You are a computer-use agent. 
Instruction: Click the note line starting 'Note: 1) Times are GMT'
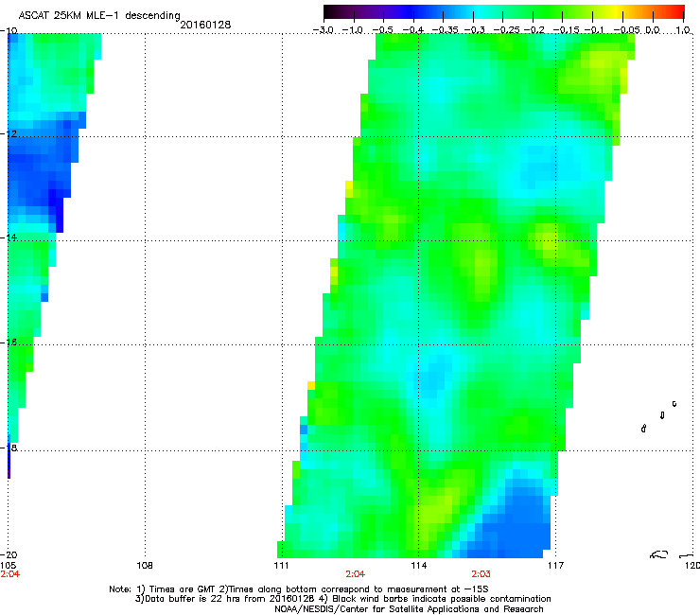[x=299, y=589]
